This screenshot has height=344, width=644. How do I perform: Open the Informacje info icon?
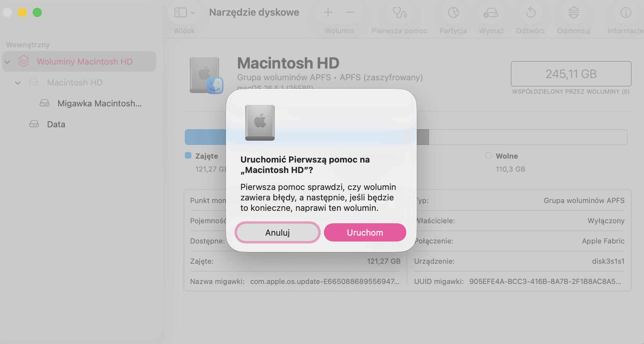pyautogui.click(x=626, y=13)
